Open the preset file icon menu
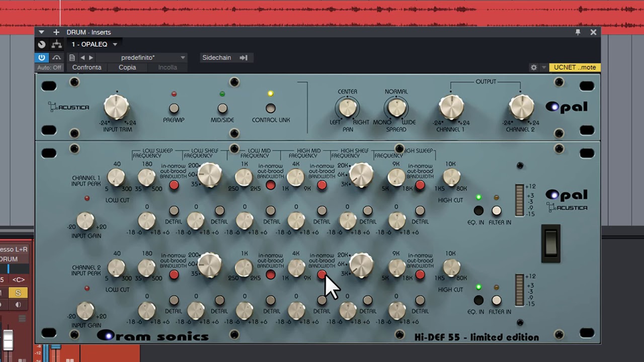 [72, 58]
